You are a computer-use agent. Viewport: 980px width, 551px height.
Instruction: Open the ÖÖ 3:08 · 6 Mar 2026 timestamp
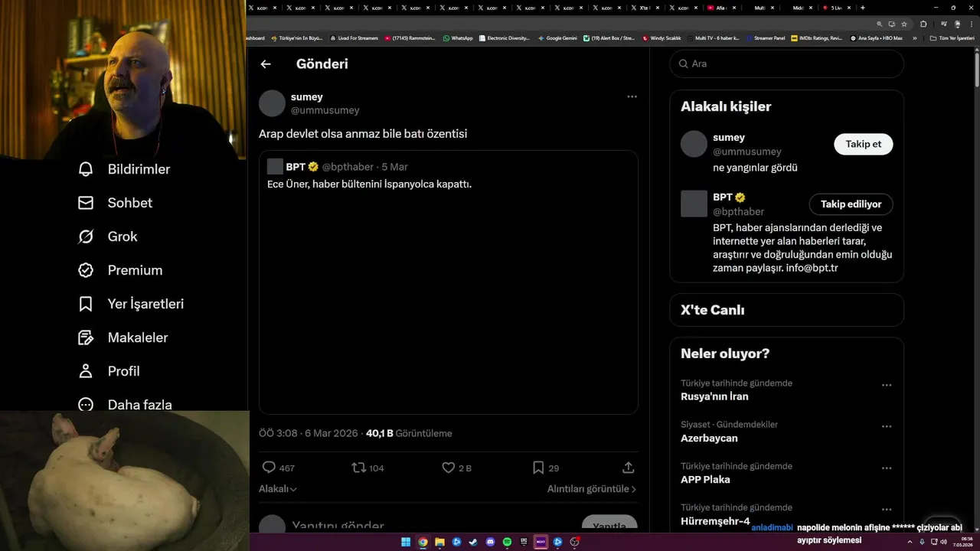(x=309, y=433)
